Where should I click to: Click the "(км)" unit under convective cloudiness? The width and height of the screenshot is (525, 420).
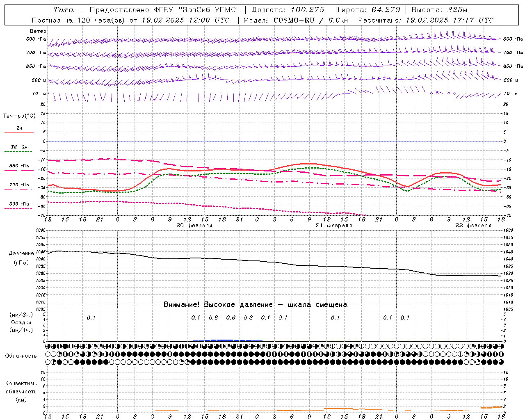click(21, 399)
